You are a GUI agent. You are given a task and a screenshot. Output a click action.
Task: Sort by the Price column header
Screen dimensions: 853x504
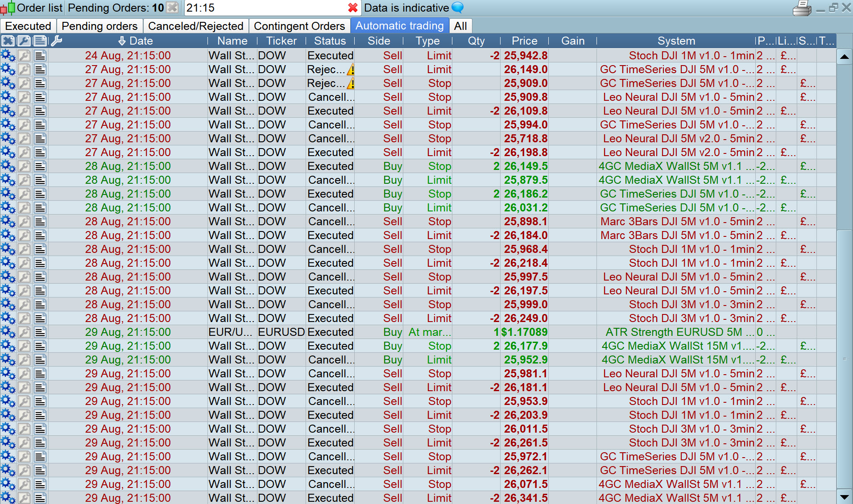(525, 41)
